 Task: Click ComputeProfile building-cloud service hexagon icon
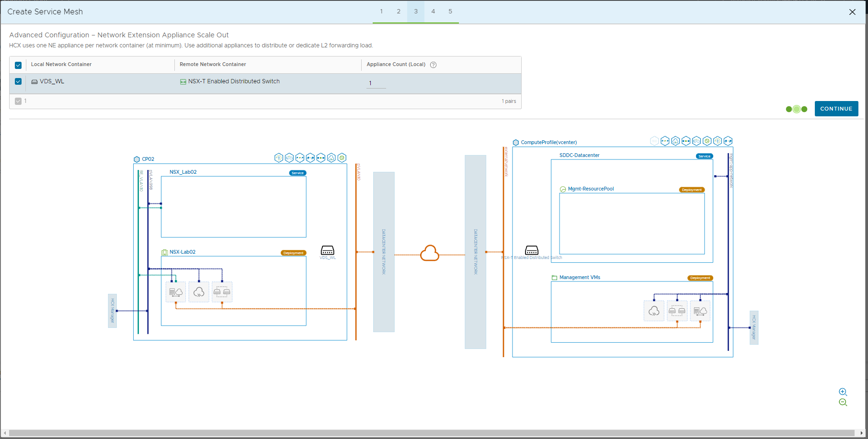pos(697,141)
